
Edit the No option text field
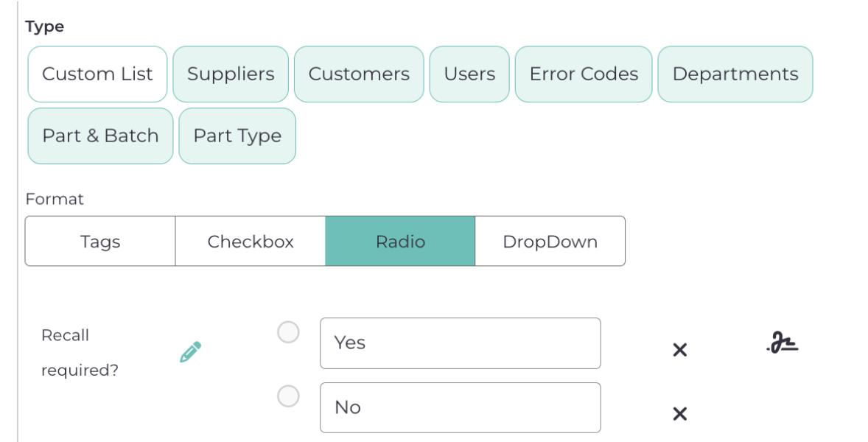[x=460, y=407]
